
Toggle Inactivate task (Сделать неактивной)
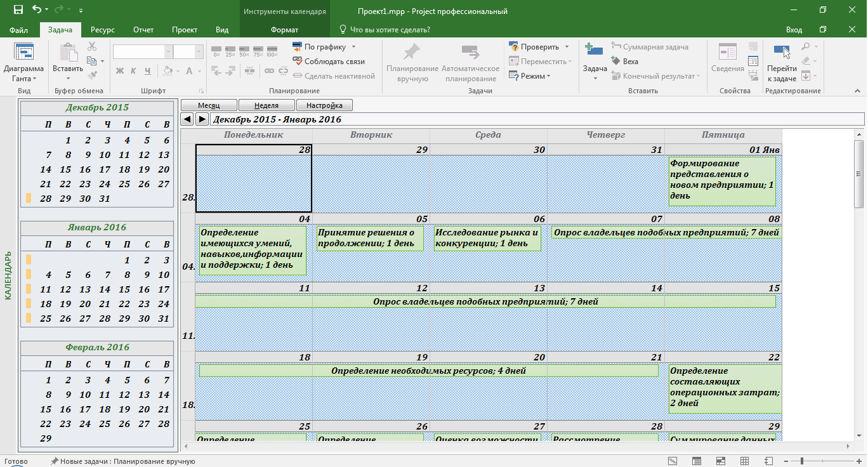coord(334,76)
